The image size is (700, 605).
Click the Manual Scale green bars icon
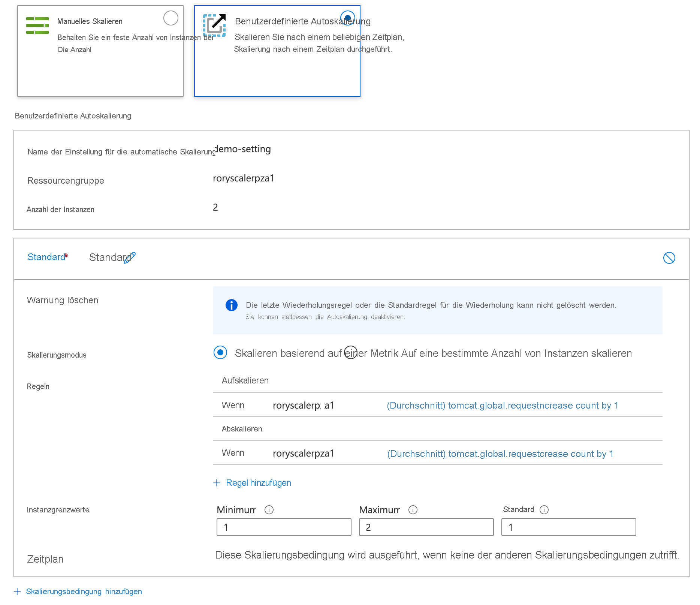coord(37,25)
